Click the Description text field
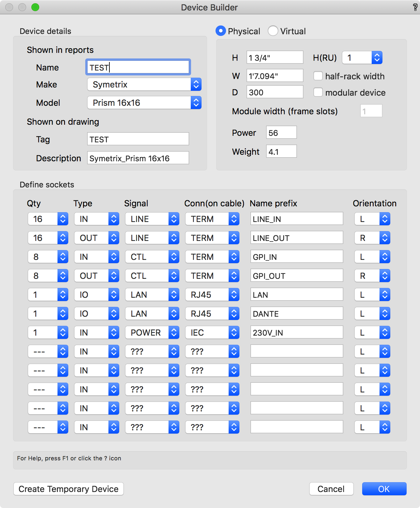The height and width of the screenshot is (508, 420). (138, 158)
